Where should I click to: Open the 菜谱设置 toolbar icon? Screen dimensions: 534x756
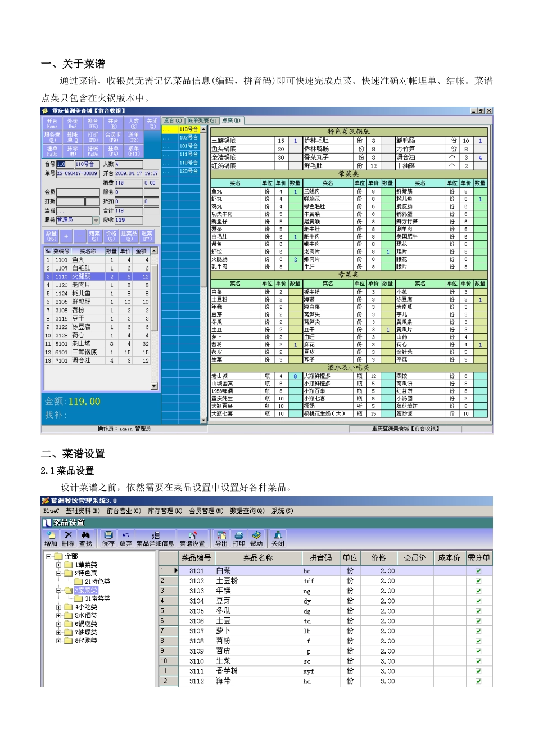pyautogui.click(x=192, y=538)
